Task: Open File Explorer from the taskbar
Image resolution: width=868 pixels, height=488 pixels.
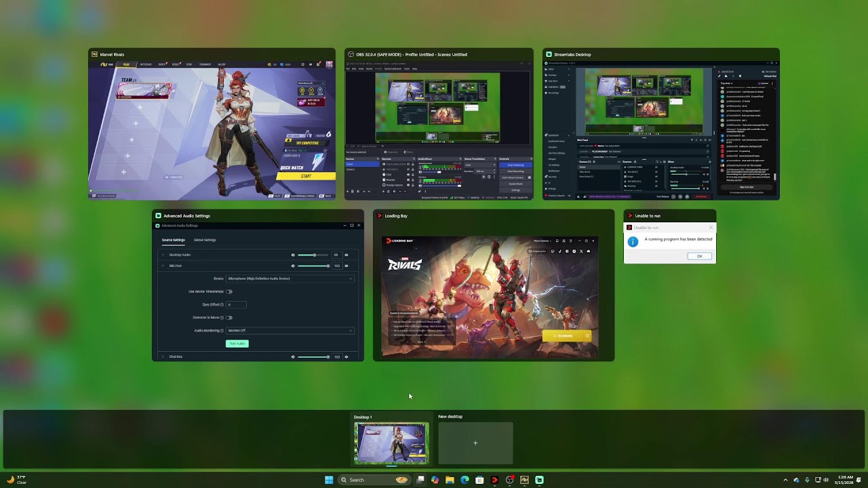Action: pyautogui.click(x=450, y=480)
